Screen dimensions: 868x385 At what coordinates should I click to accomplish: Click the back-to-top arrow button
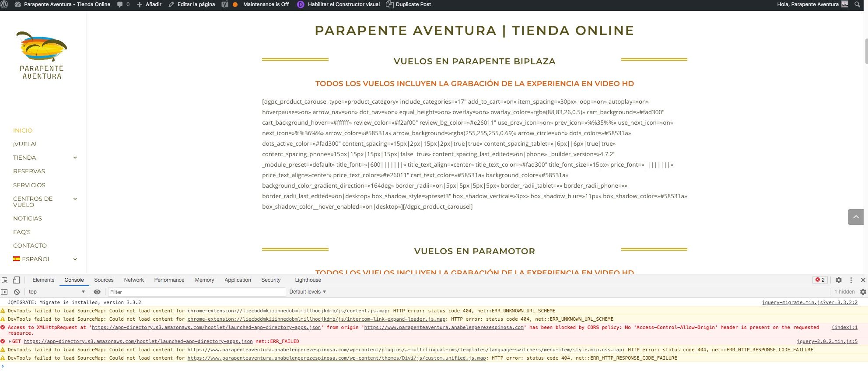(x=856, y=217)
